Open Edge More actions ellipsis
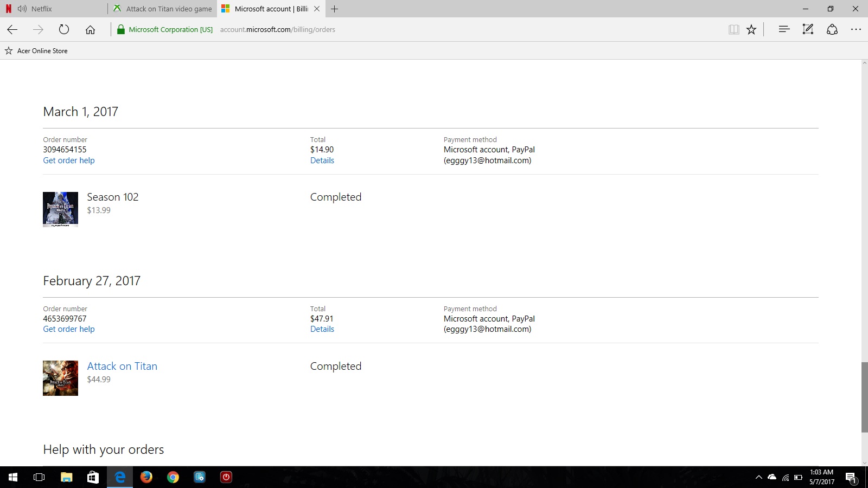The width and height of the screenshot is (868, 488). click(856, 30)
